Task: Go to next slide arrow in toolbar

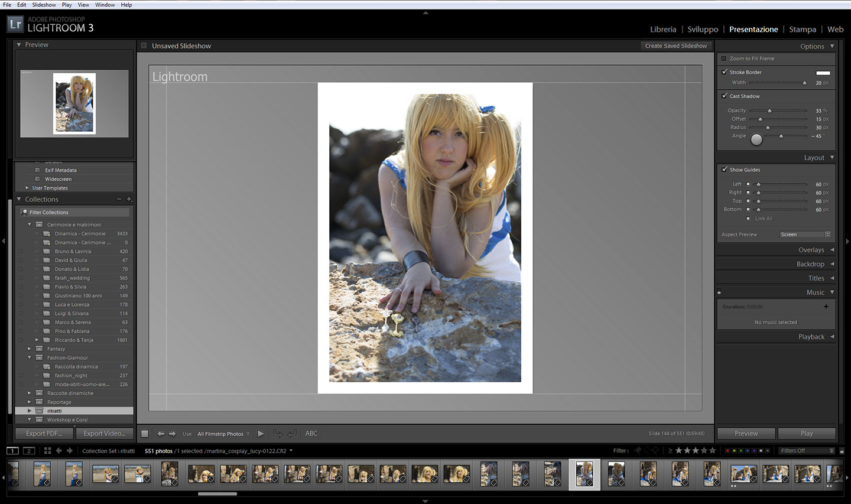Action: [173, 434]
